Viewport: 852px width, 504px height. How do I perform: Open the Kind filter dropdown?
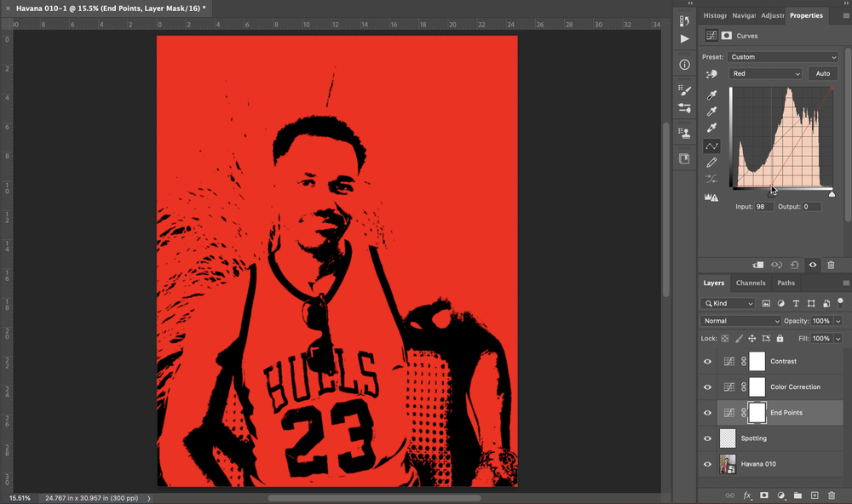728,304
